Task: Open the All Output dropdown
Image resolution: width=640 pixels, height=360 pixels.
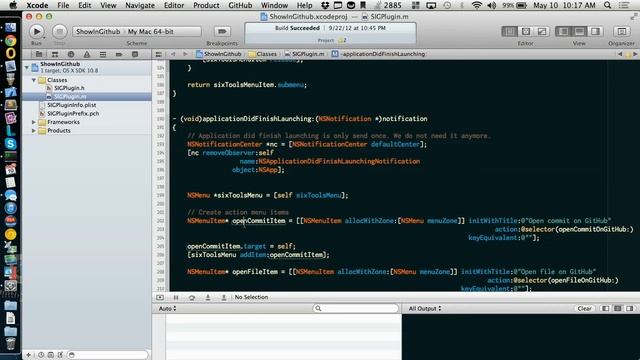Action: coord(425,309)
